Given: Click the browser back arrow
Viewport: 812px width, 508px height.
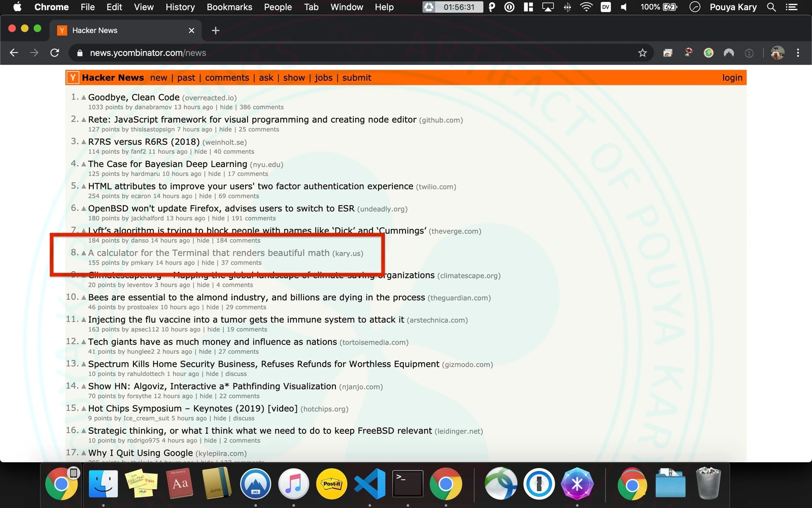Looking at the screenshot, I should [x=14, y=53].
